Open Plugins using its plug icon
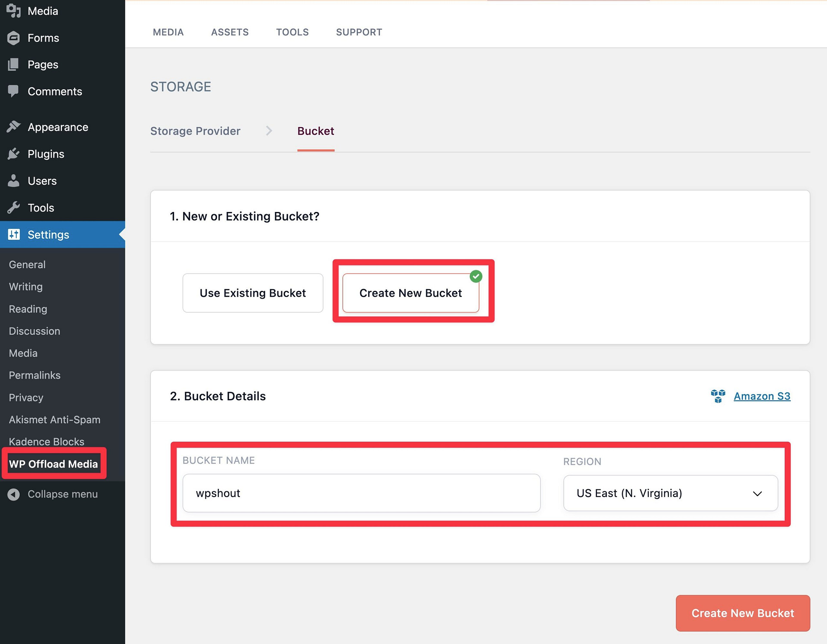Screen dimensions: 827x644 coord(13,154)
